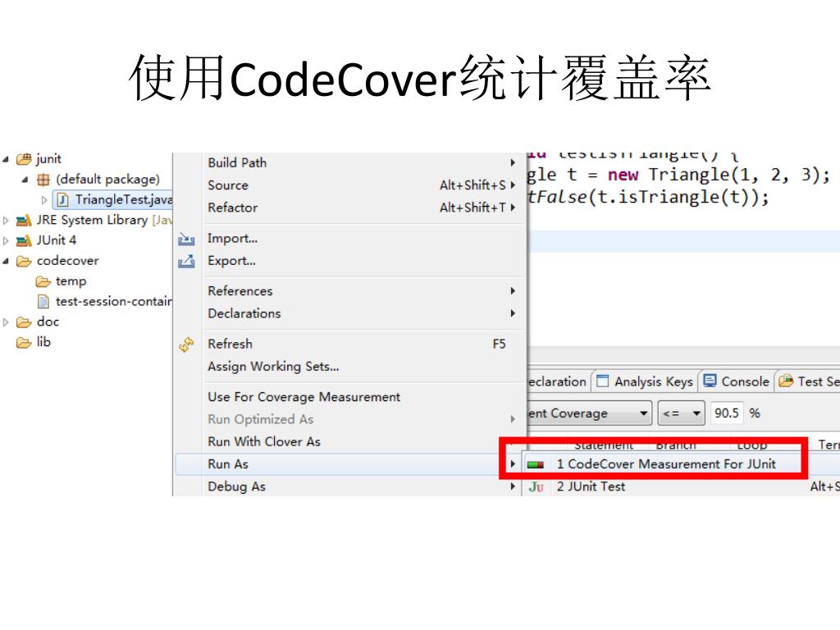Click the Refresh arrows icon
The height and width of the screenshot is (630, 840).
(186, 345)
